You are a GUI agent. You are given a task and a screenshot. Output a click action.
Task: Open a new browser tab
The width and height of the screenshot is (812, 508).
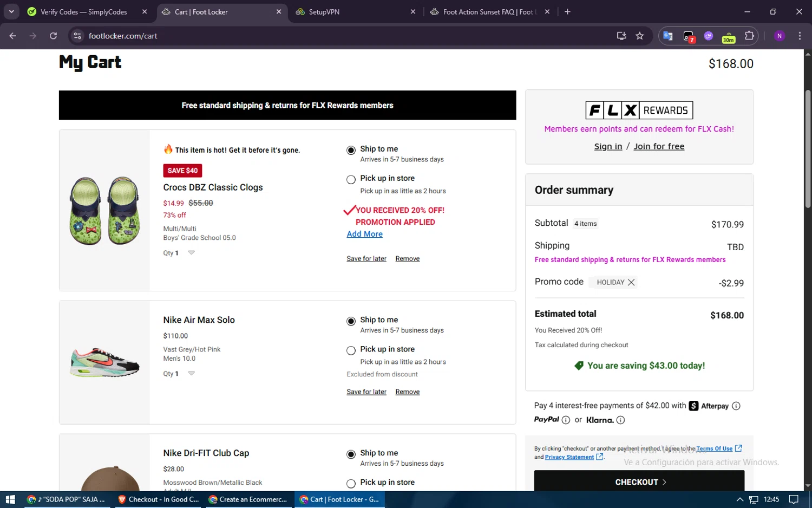[567, 11]
